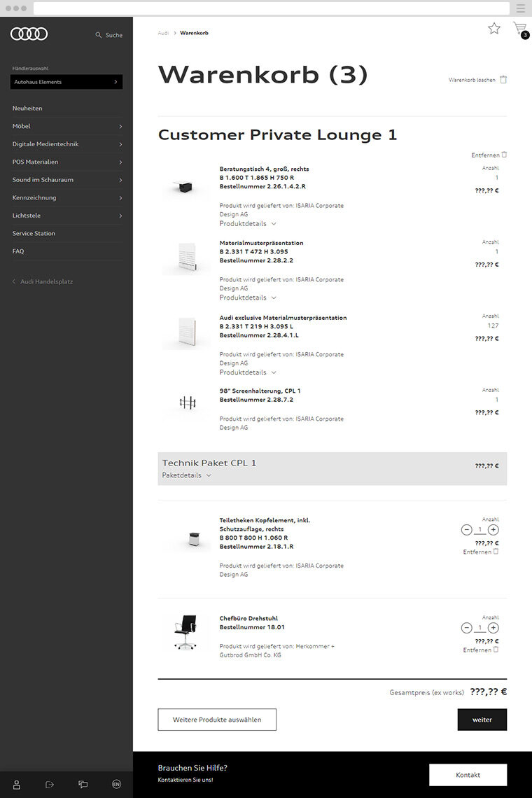The width and height of the screenshot is (532, 798).
Task: Click the Suche search field
Action: [109, 35]
